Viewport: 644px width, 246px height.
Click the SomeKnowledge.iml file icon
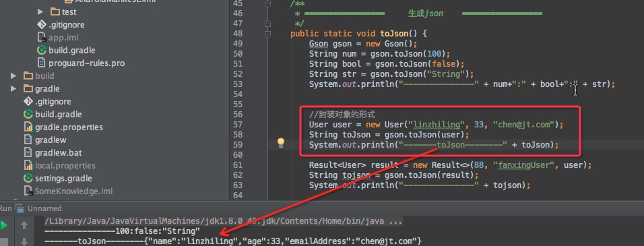click(28, 191)
